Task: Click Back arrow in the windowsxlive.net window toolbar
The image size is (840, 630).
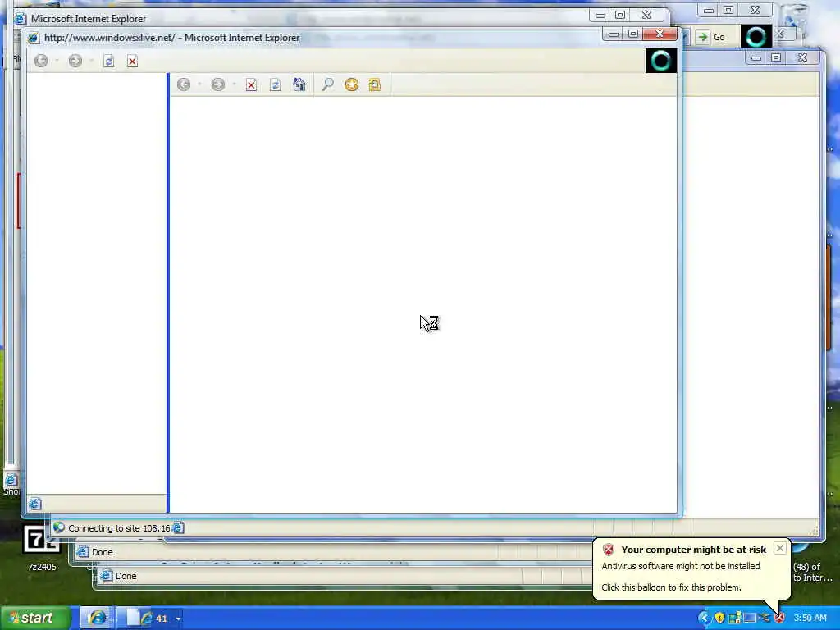Action: (41, 61)
